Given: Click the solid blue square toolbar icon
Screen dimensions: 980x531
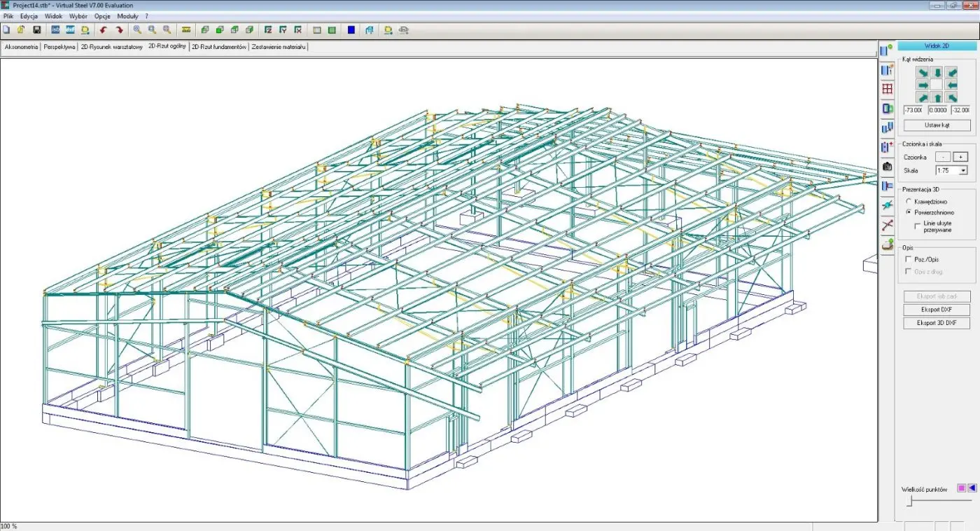Looking at the screenshot, I should click(x=351, y=30).
